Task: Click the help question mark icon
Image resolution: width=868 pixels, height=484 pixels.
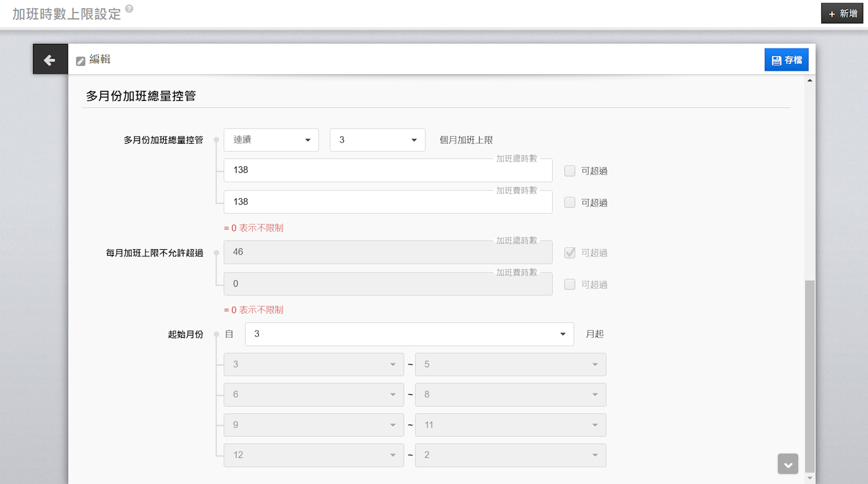Action: (x=129, y=9)
